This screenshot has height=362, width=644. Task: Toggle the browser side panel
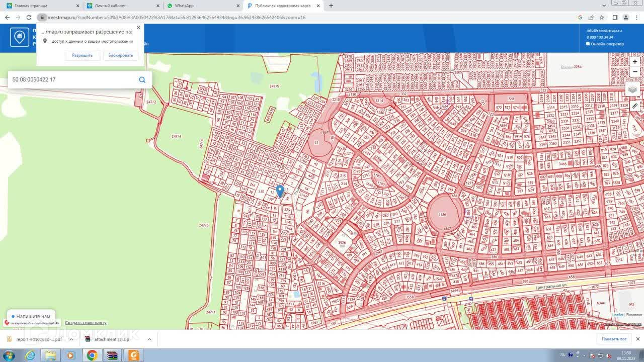point(615,17)
